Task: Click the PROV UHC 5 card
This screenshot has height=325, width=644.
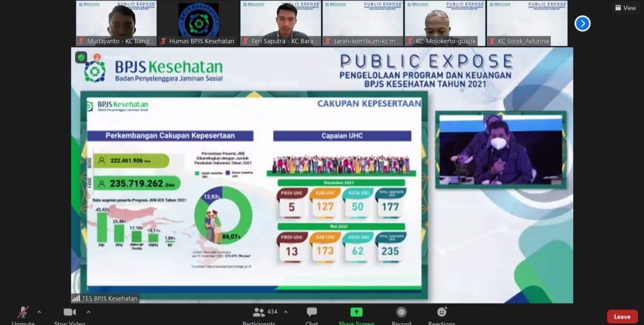Action: [292, 203]
